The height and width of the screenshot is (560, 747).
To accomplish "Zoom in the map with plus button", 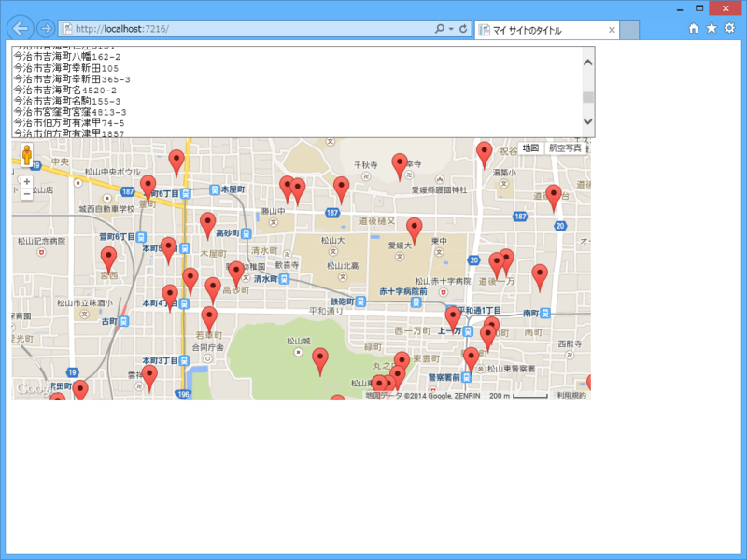I will 27,181.
